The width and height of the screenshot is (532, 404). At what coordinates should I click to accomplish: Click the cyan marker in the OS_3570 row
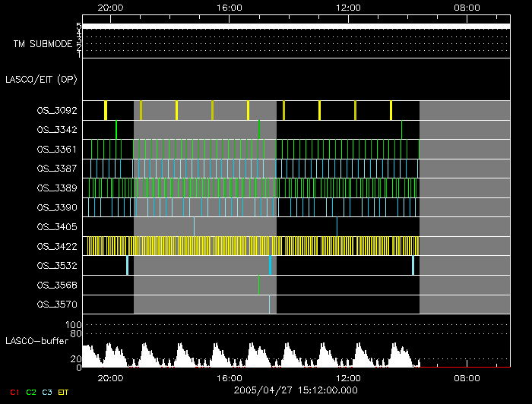[x=269, y=305]
